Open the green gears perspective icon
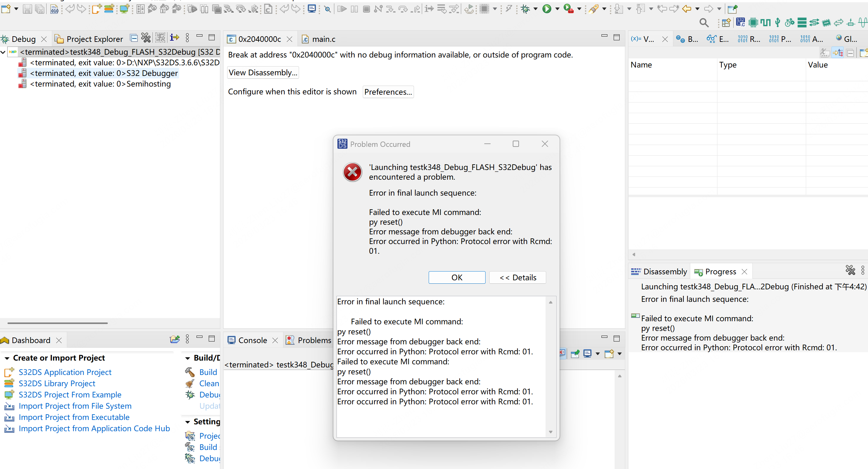The height and width of the screenshot is (469, 868). tap(790, 23)
